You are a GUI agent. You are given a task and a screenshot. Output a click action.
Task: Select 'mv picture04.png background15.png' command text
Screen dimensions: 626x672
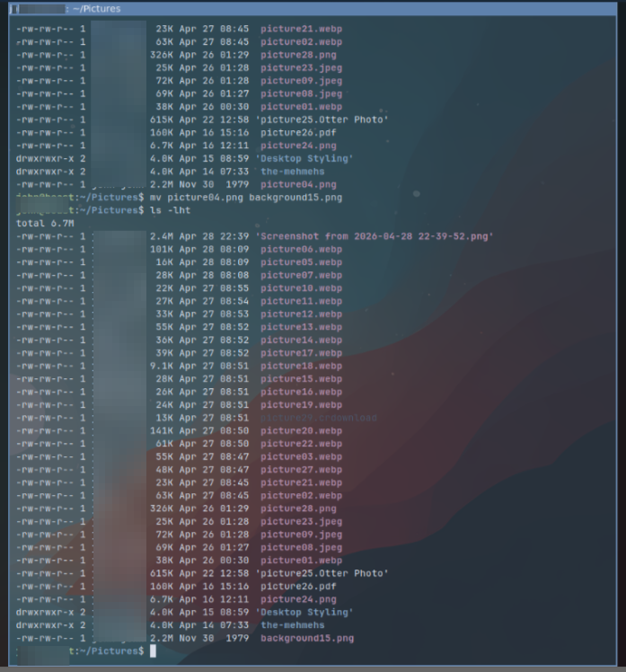[246, 198]
